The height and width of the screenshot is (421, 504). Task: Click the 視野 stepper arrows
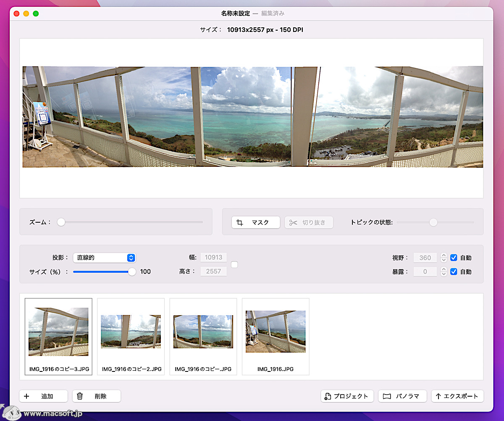click(x=444, y=258)
